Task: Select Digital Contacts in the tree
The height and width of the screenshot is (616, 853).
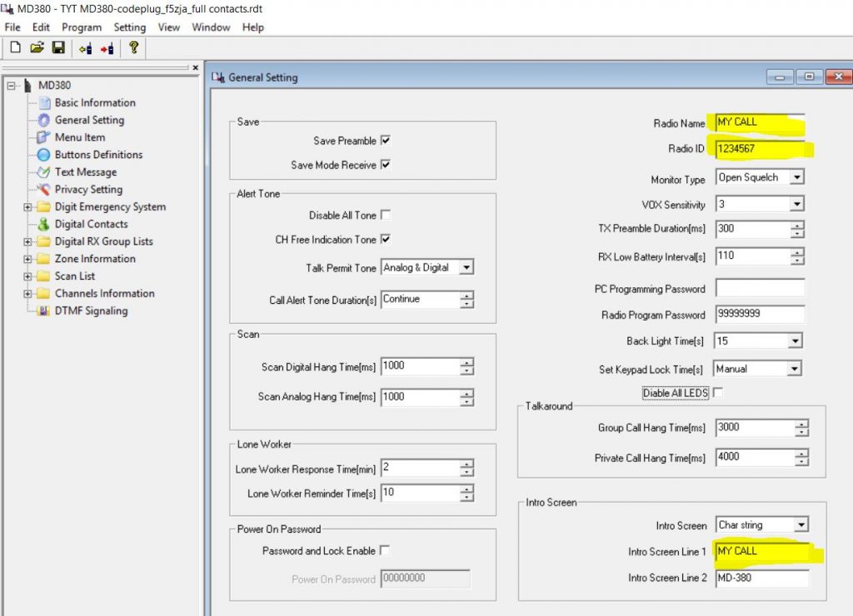Action: pos(91,224)
